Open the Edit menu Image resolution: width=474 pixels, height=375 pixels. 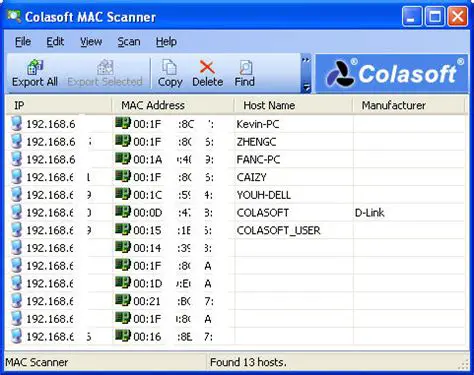point(55,42)
